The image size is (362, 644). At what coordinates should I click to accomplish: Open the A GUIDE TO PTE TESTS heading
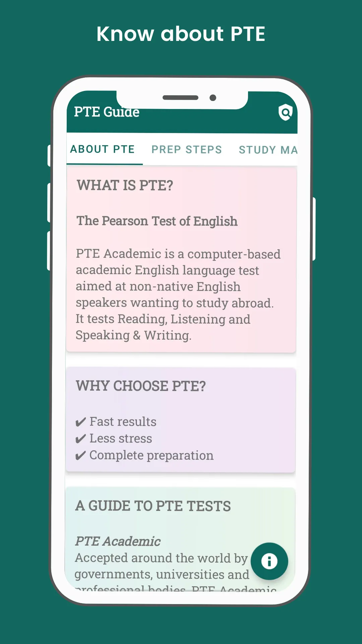pyautogui.click(x=153, y=506)
